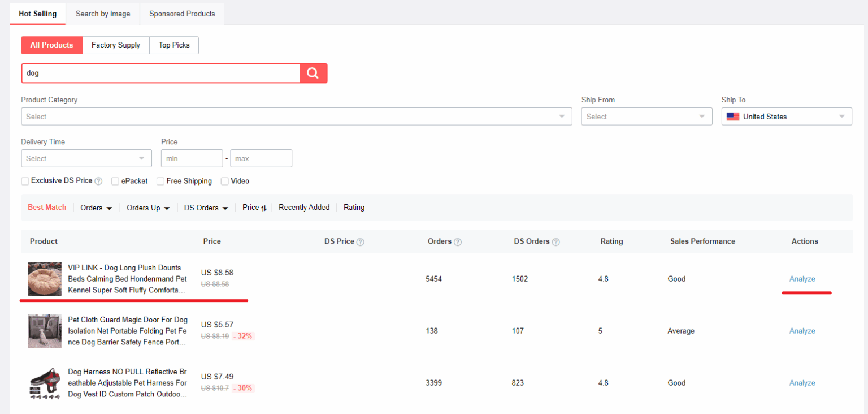Toggle the Price sort arrows
Viewport: 868px width, 414px height.
click(263, 208)
